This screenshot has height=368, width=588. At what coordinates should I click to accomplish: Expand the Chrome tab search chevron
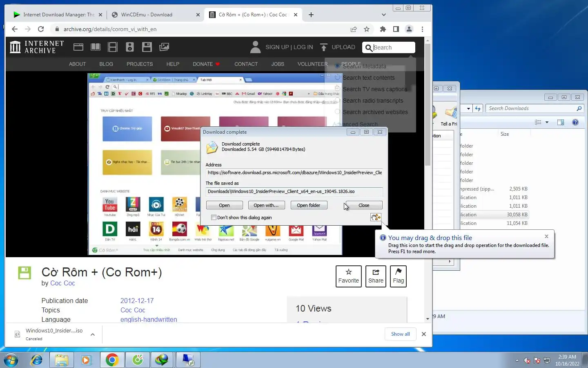click(383, 15)
